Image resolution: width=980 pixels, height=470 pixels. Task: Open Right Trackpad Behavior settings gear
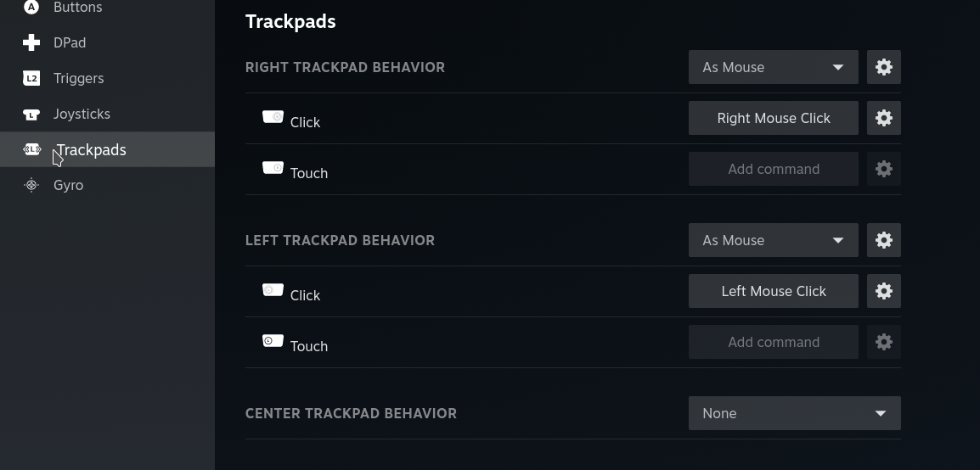coord(883,67)
